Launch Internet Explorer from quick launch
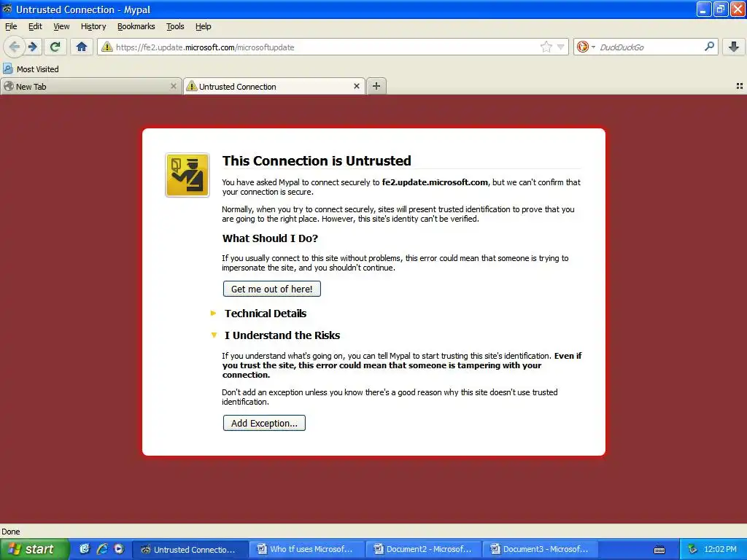This screenshot has width=747, height=560. [x=102, y=549]
